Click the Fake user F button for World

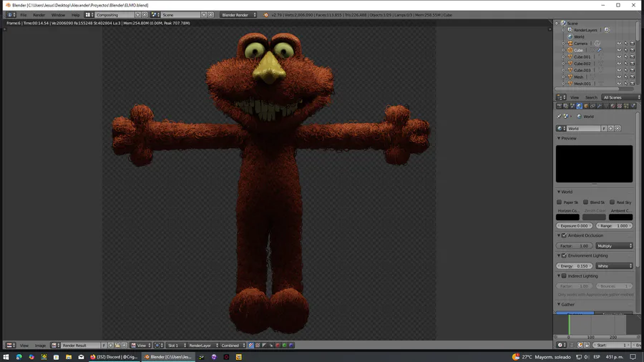(604, 129)
